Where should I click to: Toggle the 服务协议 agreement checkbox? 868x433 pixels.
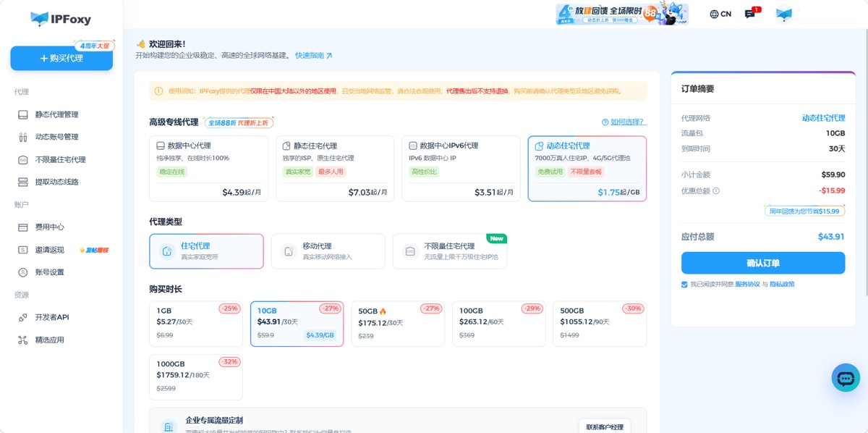[x=684, y=285]
